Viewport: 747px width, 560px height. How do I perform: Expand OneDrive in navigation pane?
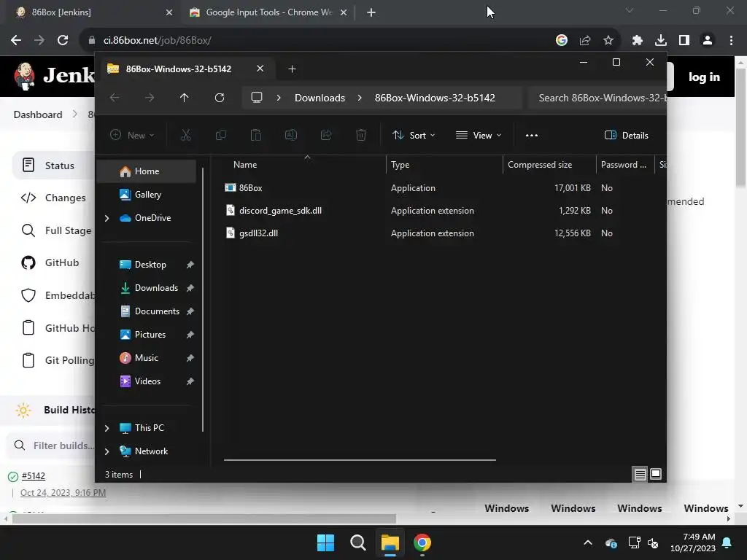pyautogui.click(x=107, y=218)
